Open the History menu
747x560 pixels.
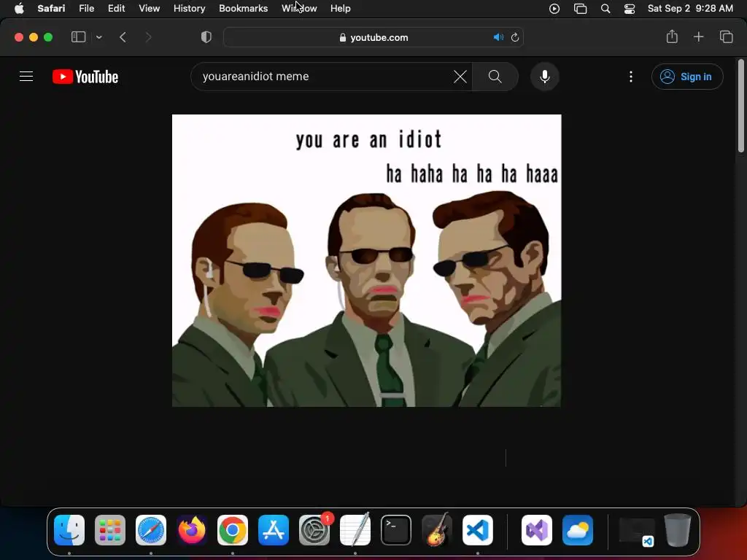click(189, 8)
